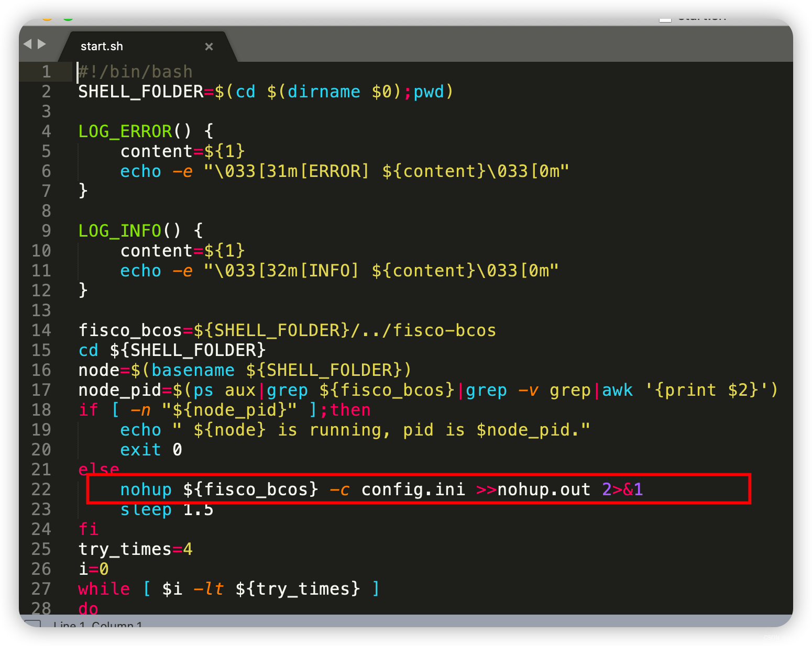Click LOG_INFO function name
The width and height of the screenshot is (812, 646).
(120, 231)
